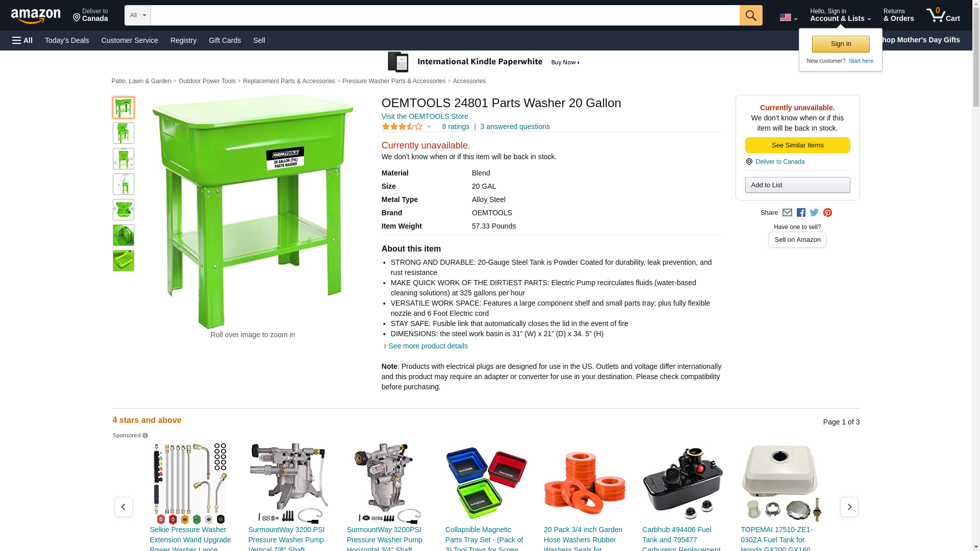Expand the star rating breakdown chevron

point(429,127)
